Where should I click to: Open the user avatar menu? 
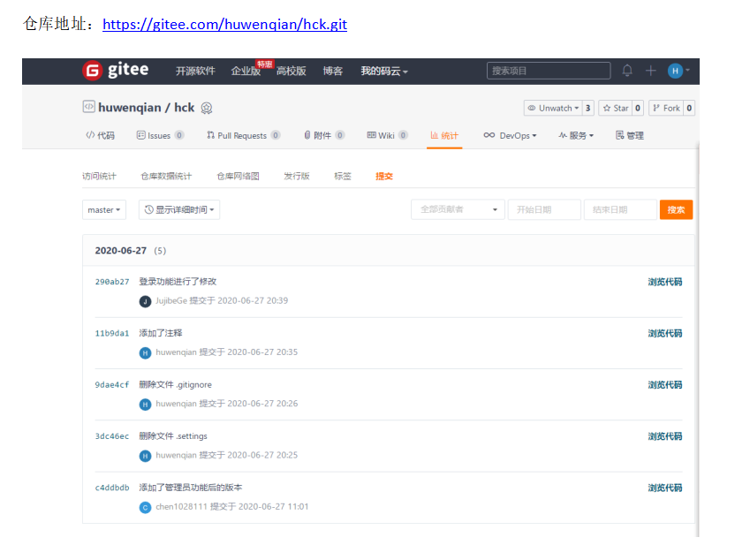[x=676, y=71]
